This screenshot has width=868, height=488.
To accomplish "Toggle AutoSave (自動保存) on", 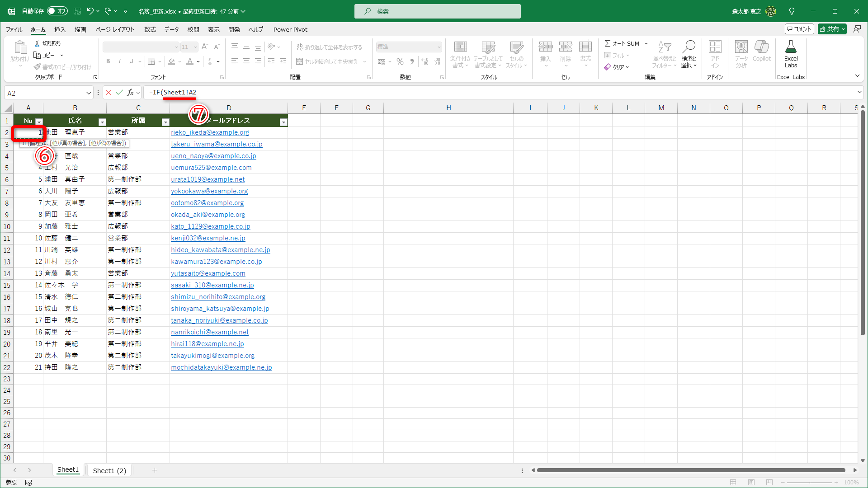I will (57, 11).
